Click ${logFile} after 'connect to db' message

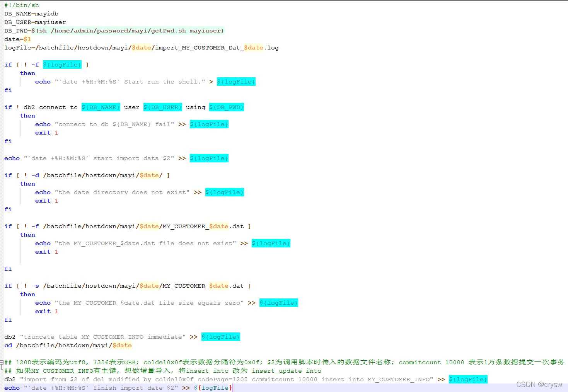[x=209, y=124]
